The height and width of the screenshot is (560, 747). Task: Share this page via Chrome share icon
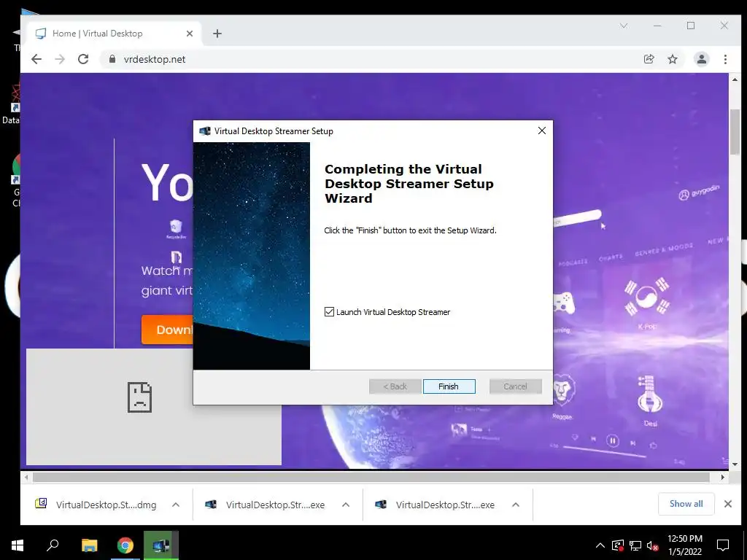[x=649, y=59]
